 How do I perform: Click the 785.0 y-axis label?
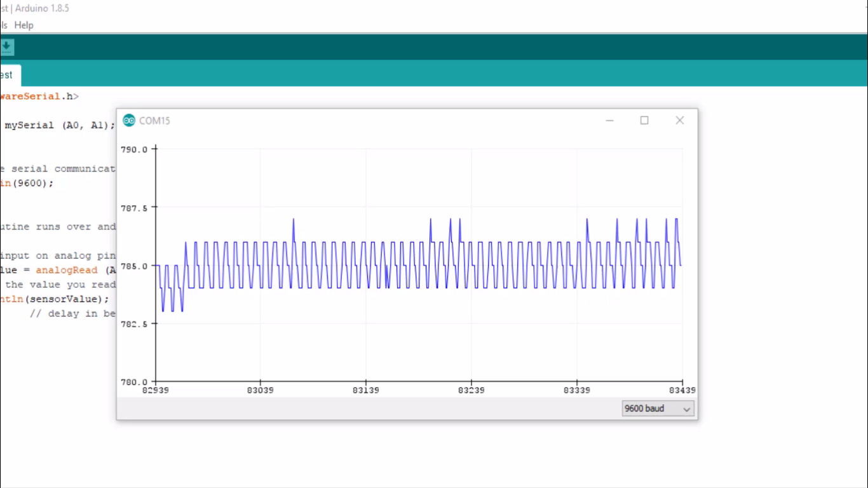(134, 266)
